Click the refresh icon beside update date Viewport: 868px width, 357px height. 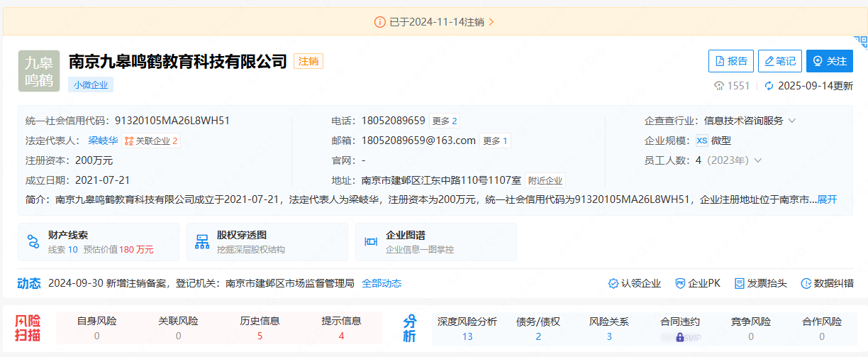(x=768, y=86)
